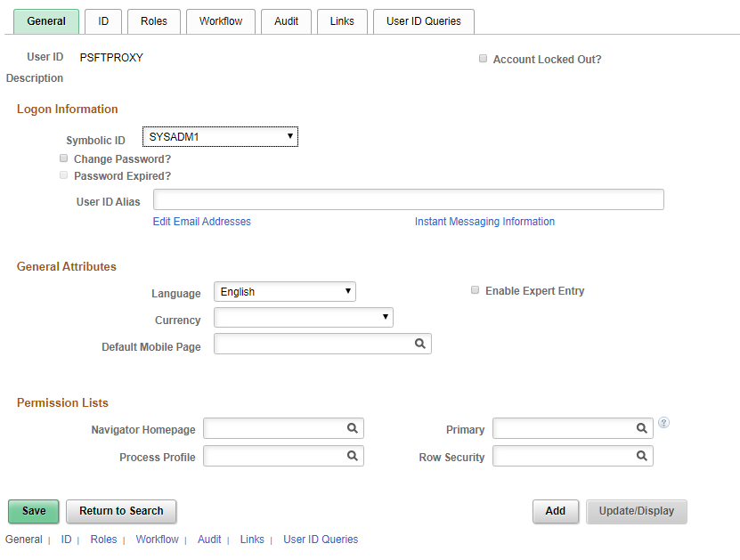Click the Save button
Viewport: 740px width, 560px height.
tap(33, 511)
